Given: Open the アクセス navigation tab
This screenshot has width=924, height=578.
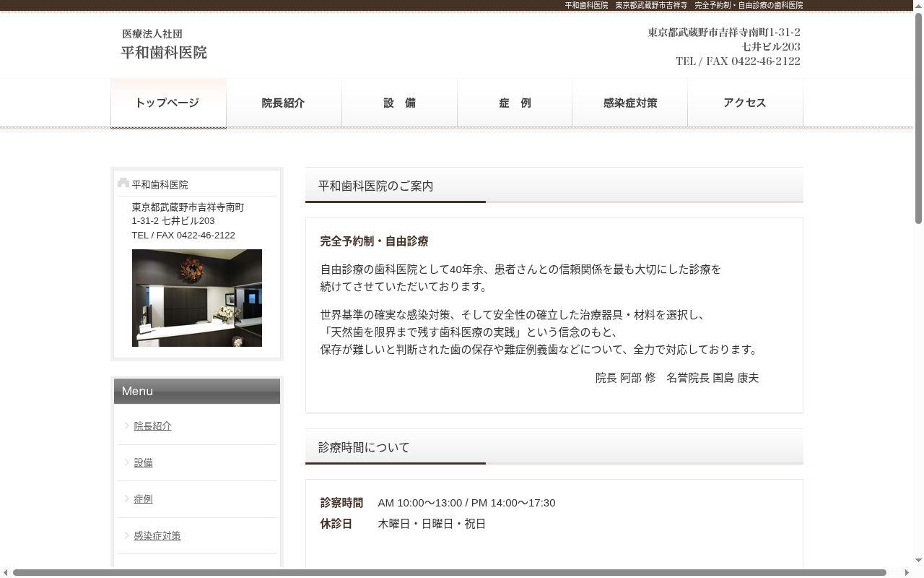Looking at the screenshot, I should 745,103.
